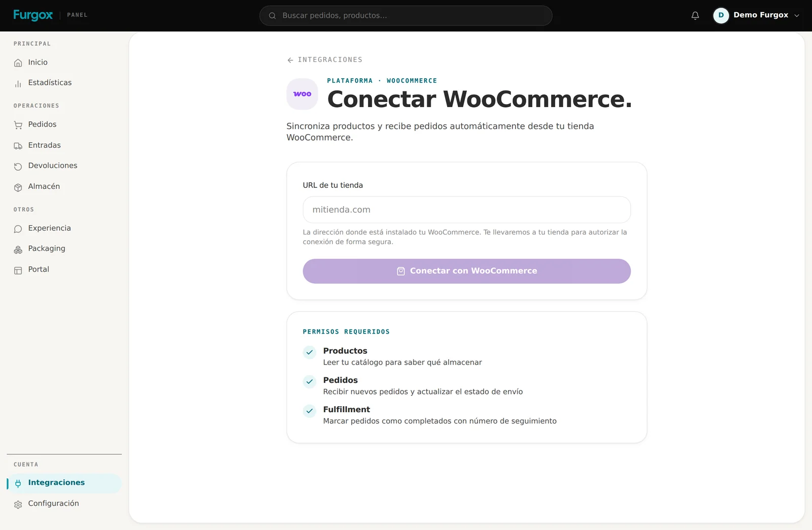Click the Woo logo tile

[302, 94]
